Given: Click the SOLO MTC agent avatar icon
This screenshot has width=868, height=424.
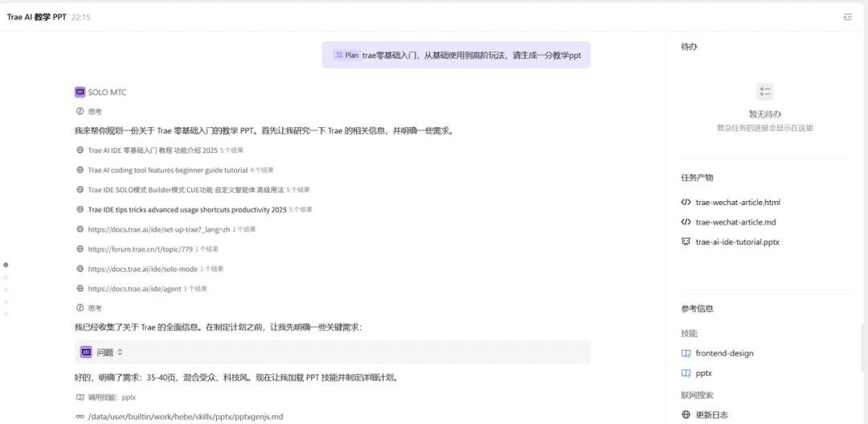Looking at the screenshot, I should click(80, 92).
